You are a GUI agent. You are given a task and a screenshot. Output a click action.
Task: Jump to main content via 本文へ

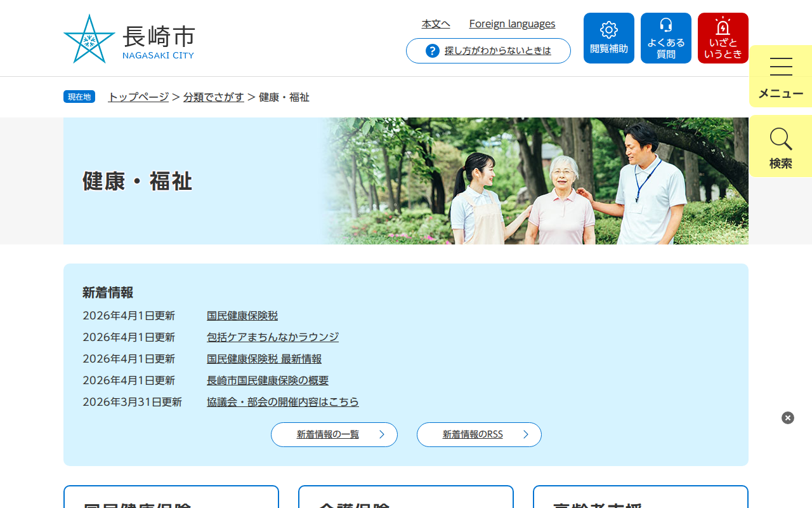(x=436, y=23)
